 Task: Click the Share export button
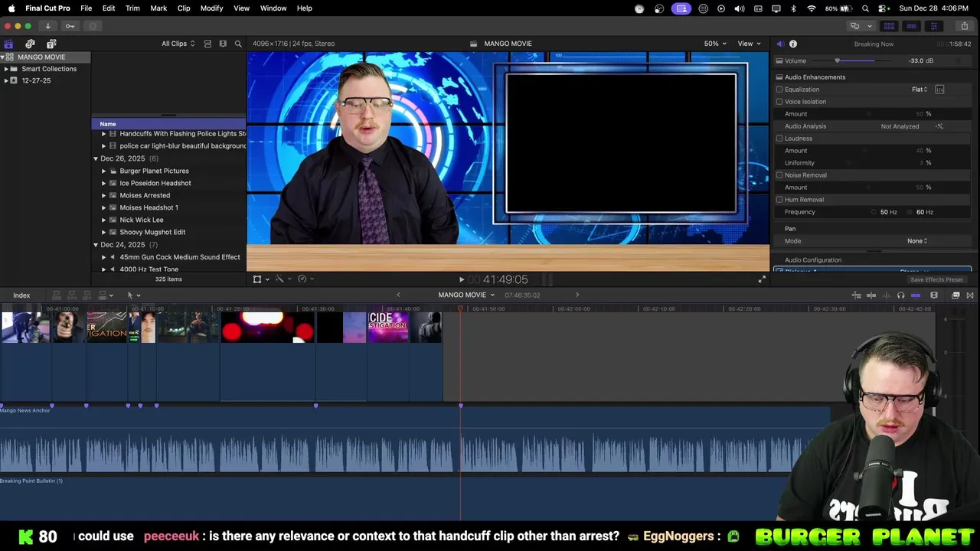point(964,26)
